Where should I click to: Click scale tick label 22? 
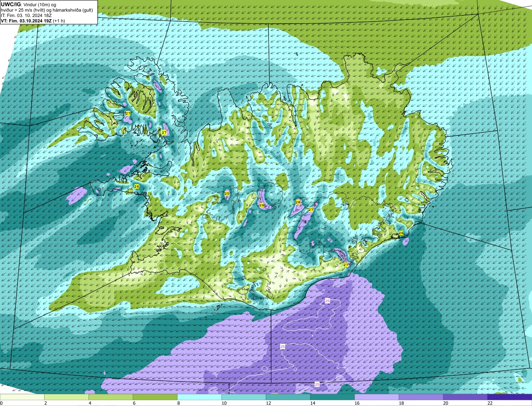490,403
